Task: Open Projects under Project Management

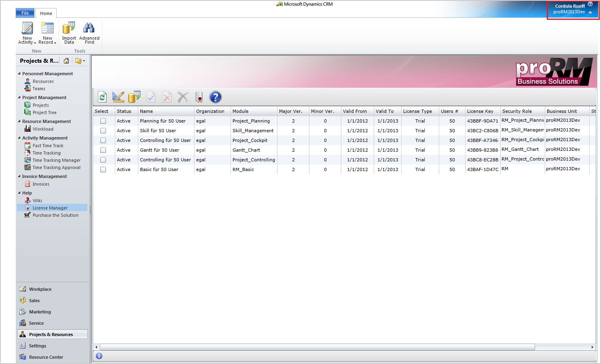Action: click(x=40, y=105)
